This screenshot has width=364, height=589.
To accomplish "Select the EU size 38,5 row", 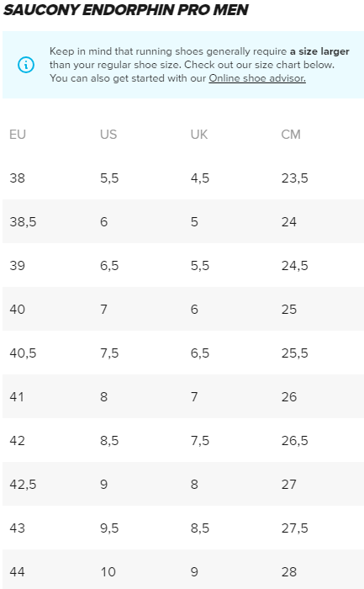I will [183, 221].
